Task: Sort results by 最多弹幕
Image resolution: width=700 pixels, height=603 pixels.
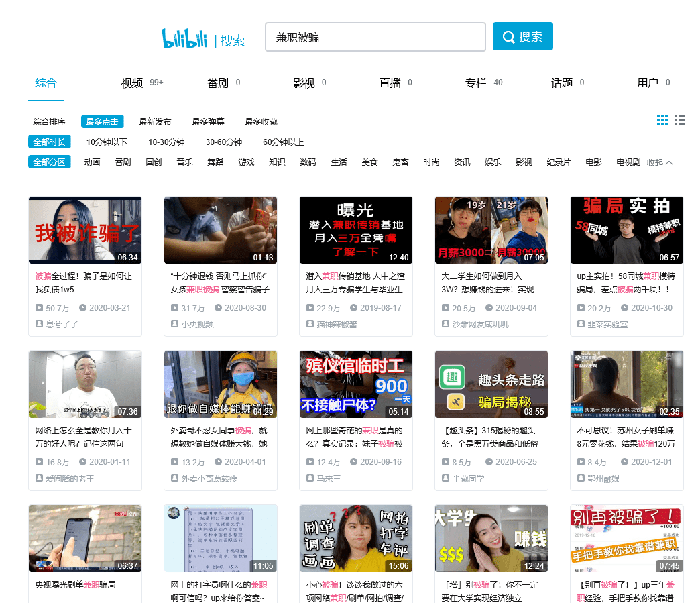Action: 208,121
